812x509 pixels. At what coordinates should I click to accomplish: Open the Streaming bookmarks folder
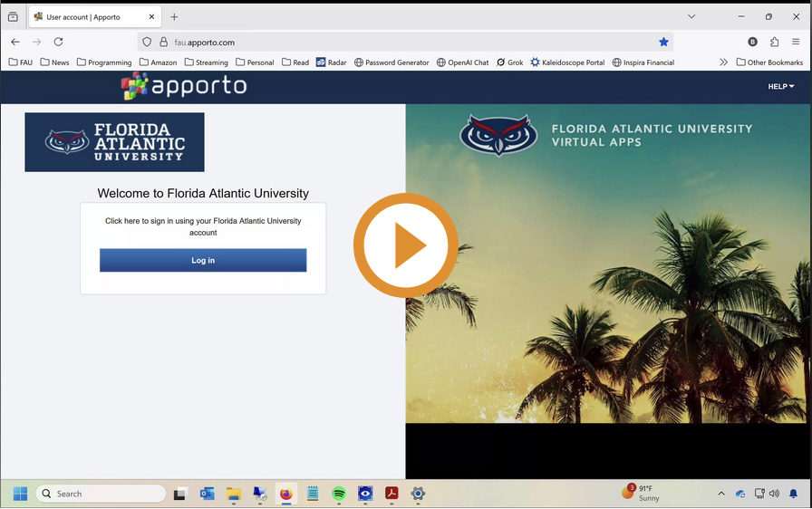pyautogui.click(x=206, y=62)
